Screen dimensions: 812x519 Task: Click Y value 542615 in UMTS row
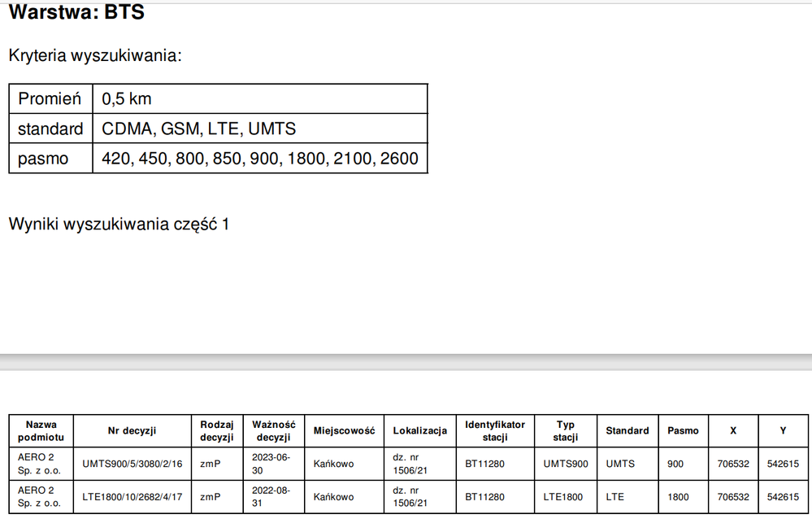(x=783, y=464)
